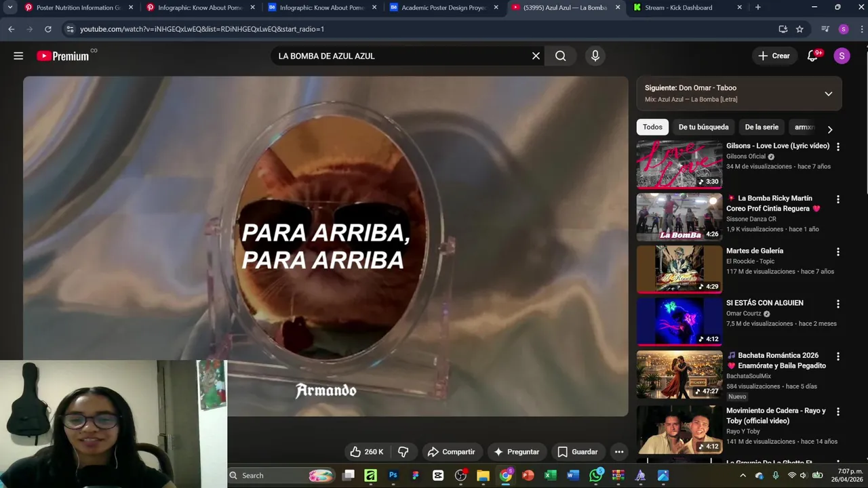Switch to Pinterest Infographic Know About tab
The height and width of the screenshot is (488, 868).
tap(200, 7)
